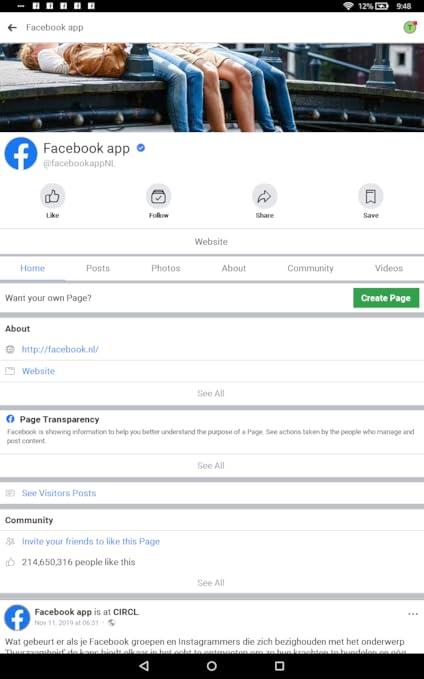Screen dimensions: 424x679
Task: Click the verified blue badge
Action: 141,148
